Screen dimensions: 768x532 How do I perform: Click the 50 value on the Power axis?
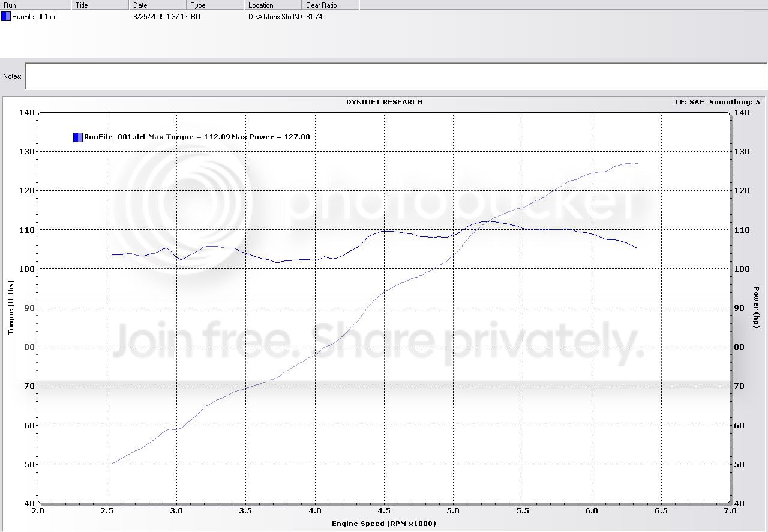coord(739,465)
